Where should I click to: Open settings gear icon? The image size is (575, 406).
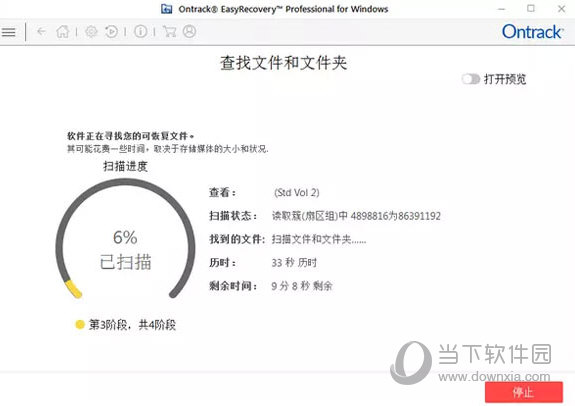click(x=91, y=32)
